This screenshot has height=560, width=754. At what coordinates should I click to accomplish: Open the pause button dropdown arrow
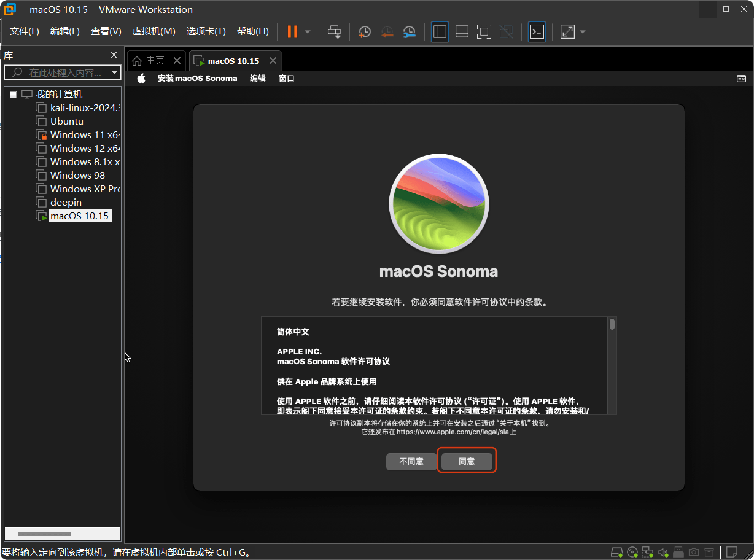coord(307,31)
